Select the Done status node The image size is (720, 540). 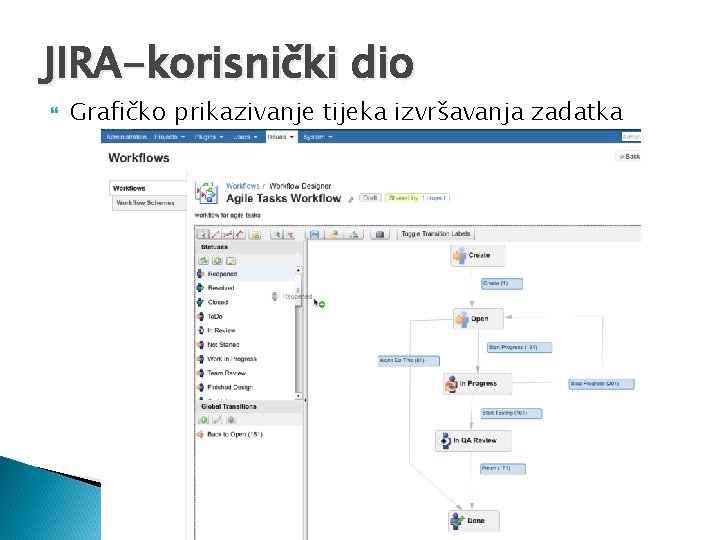click(474, 521)
